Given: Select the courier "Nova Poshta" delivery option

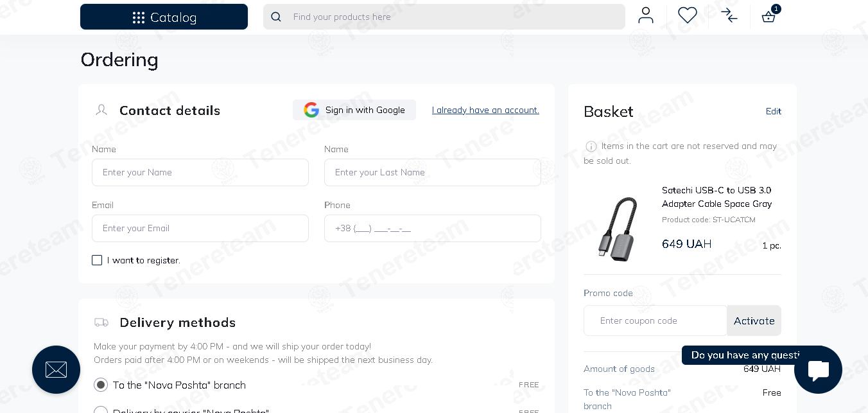Looking at the screenshot, I should 101,410.
